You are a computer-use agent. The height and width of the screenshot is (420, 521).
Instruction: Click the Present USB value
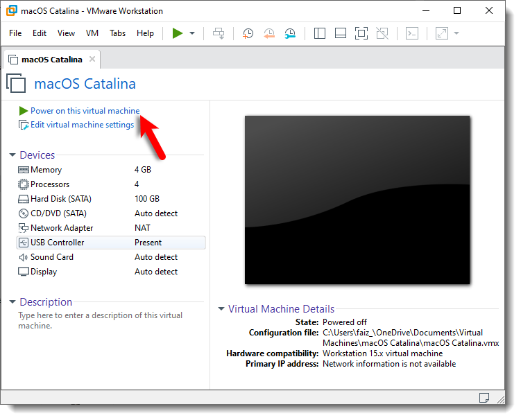tap(148, 243)
